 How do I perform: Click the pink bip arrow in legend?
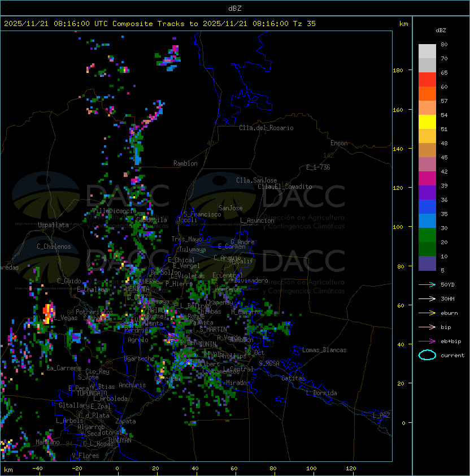tap(427, 327)
